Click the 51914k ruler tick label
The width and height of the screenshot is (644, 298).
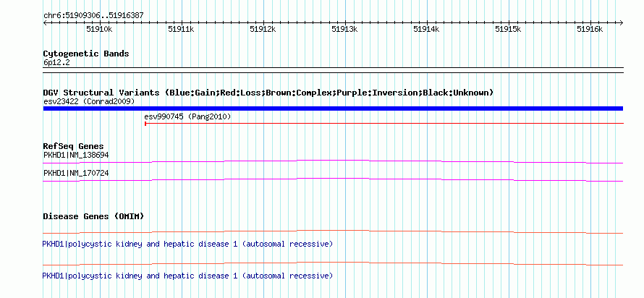(426, 29)
